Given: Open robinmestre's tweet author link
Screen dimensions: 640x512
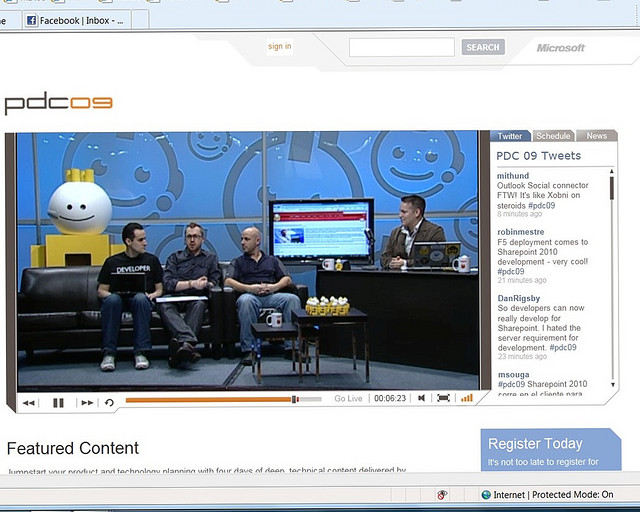Looking at the screenshot, I should [520, 232].
